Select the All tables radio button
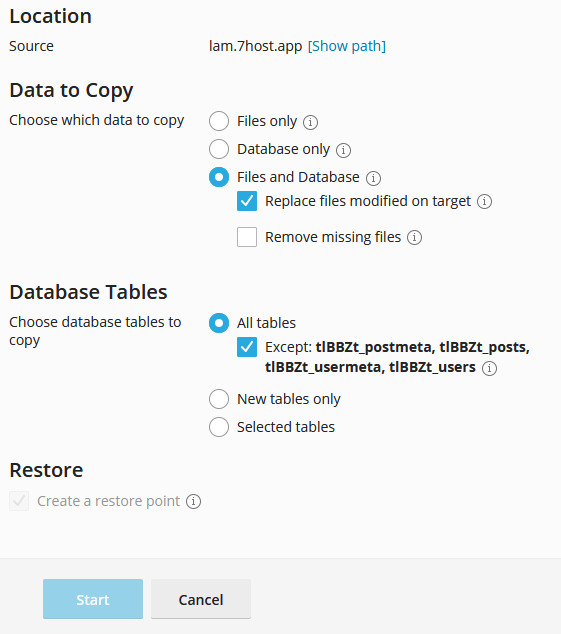561x634 pixels. (219, 323)
